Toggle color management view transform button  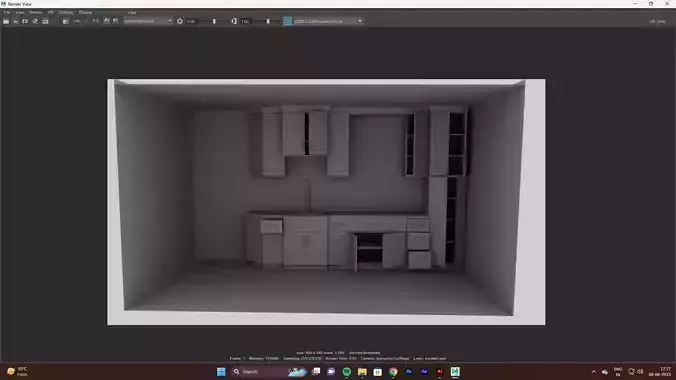point(288,21)
